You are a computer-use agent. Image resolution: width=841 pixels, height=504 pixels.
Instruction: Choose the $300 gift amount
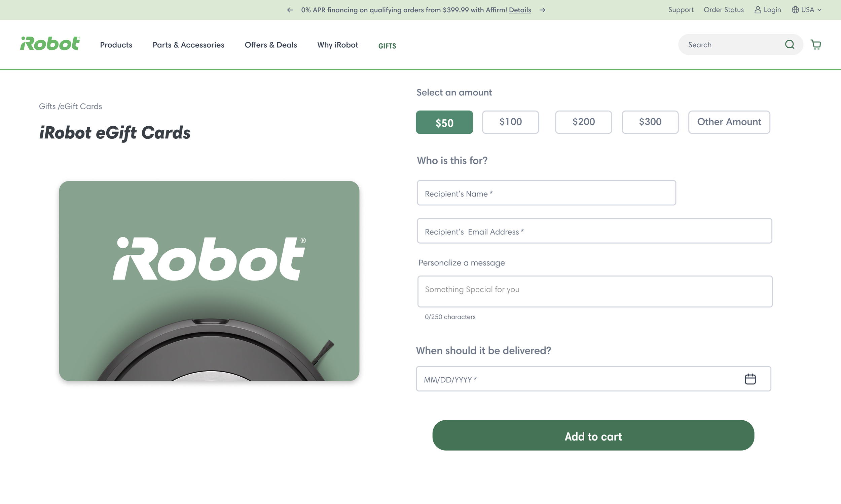click(x=650, y=122)
